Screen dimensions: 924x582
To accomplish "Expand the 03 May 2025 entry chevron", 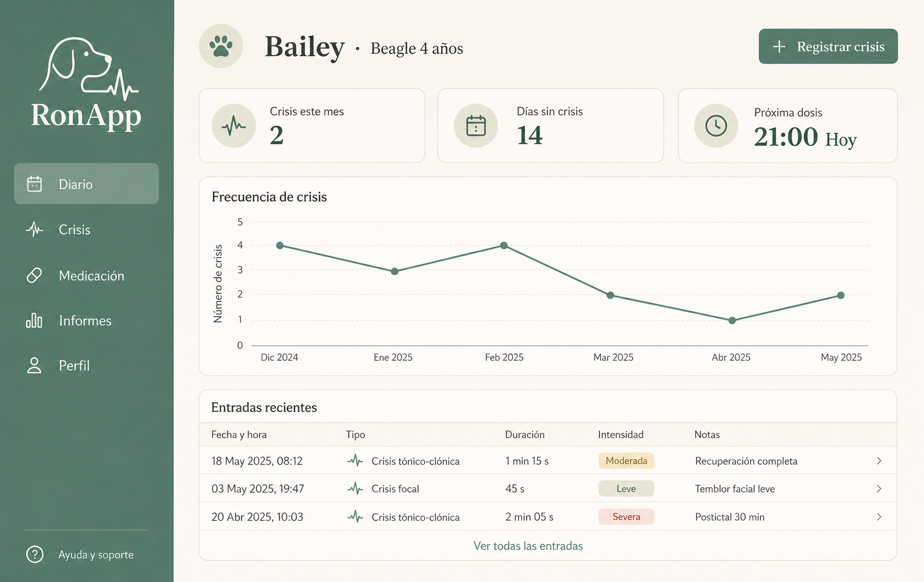I will pyautogui.click(x=879, y=488).
